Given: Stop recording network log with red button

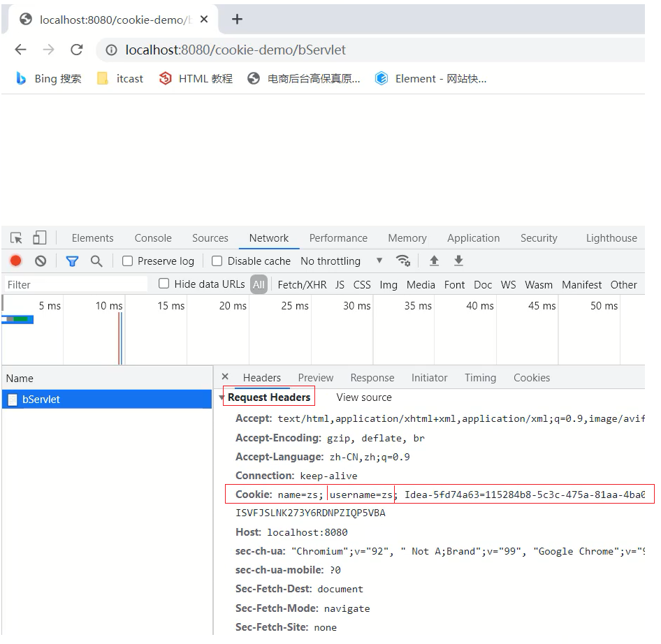Looking at the screenshot, I should click(x=16, y=261).
